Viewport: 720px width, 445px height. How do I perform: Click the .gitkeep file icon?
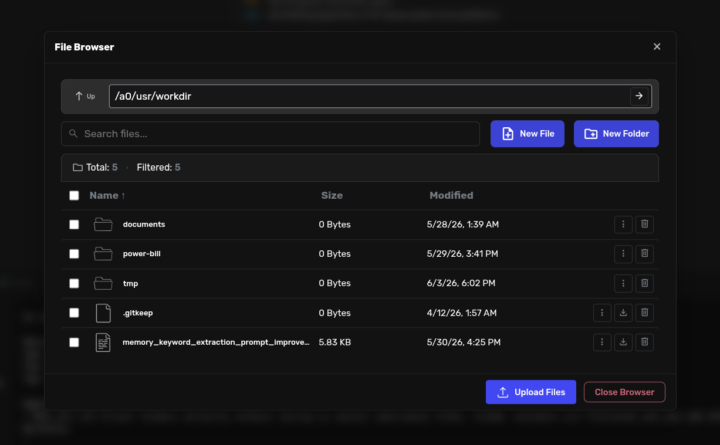pyautogui.click(x=103, y=313)
